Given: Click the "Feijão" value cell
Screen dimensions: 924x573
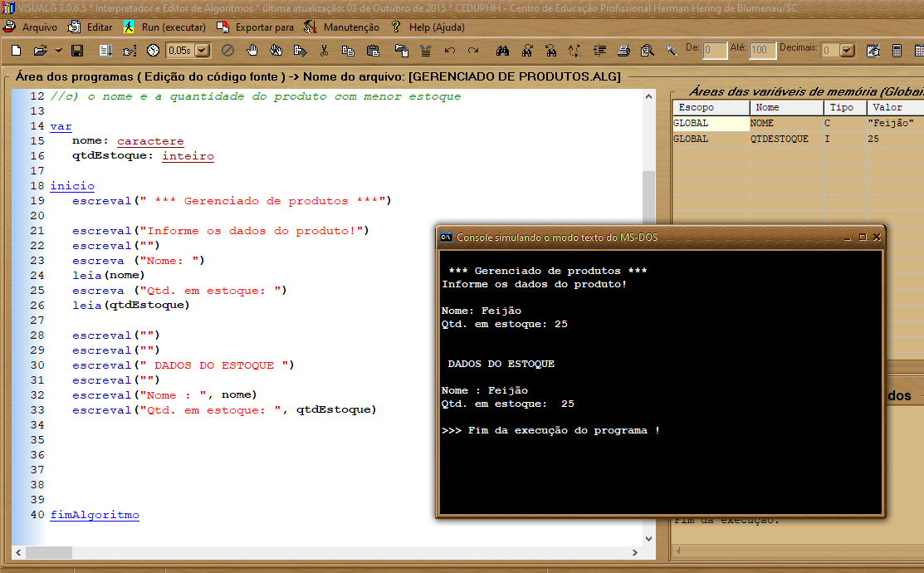Looking at the screenshot, I should (896, 123).
